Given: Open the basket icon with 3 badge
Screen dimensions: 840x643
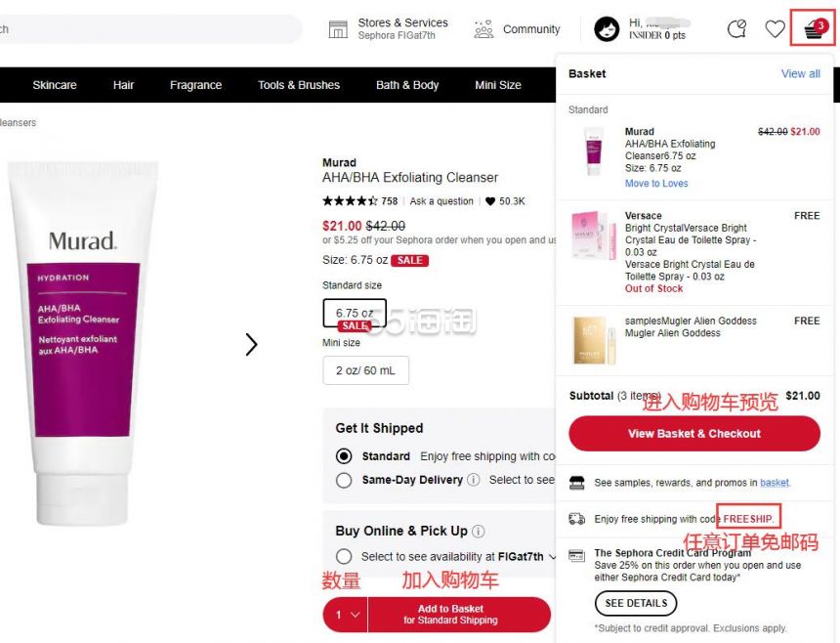Looking at the screenshot, I should 815,28.
